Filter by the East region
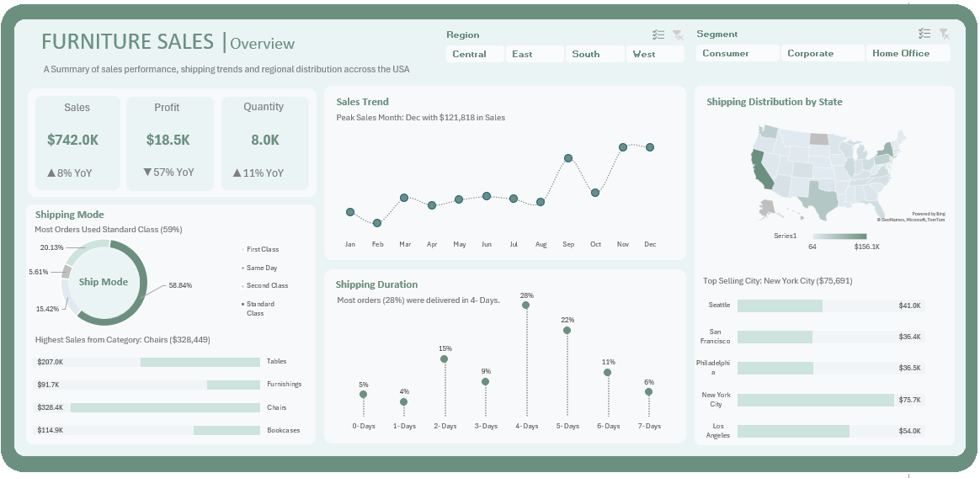 (535, 54)
